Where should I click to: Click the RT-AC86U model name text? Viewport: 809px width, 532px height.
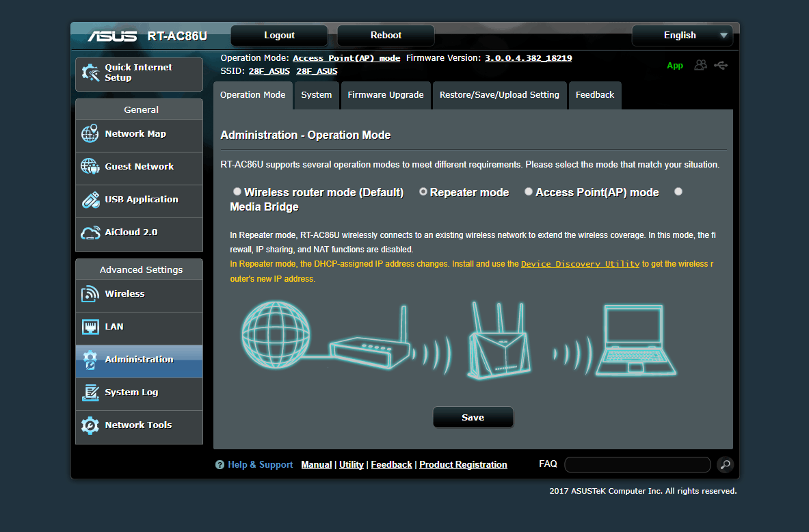[177, 36]
